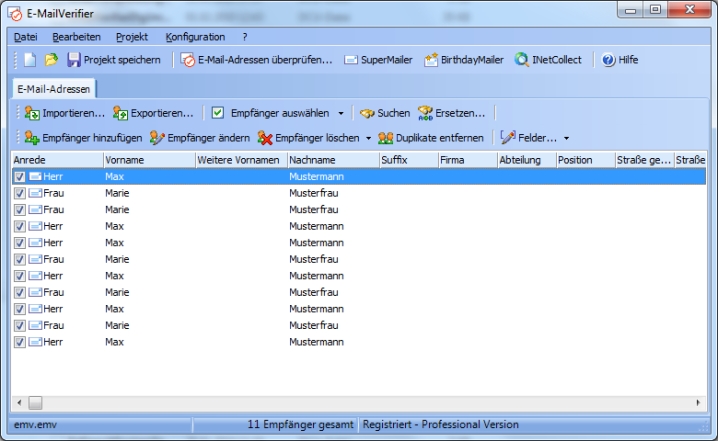Click the Projekt speichern disk icon
The image size is (718, 441).
point(74,60)
